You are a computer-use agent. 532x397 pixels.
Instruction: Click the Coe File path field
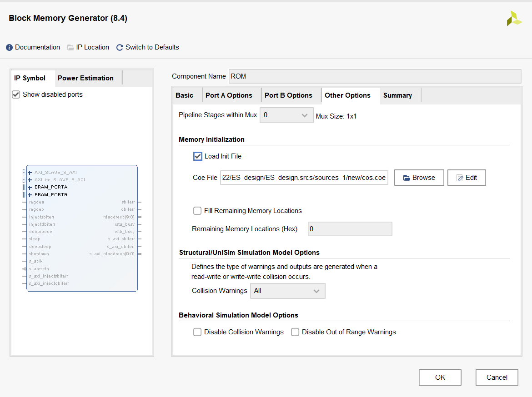coord(304,178)
